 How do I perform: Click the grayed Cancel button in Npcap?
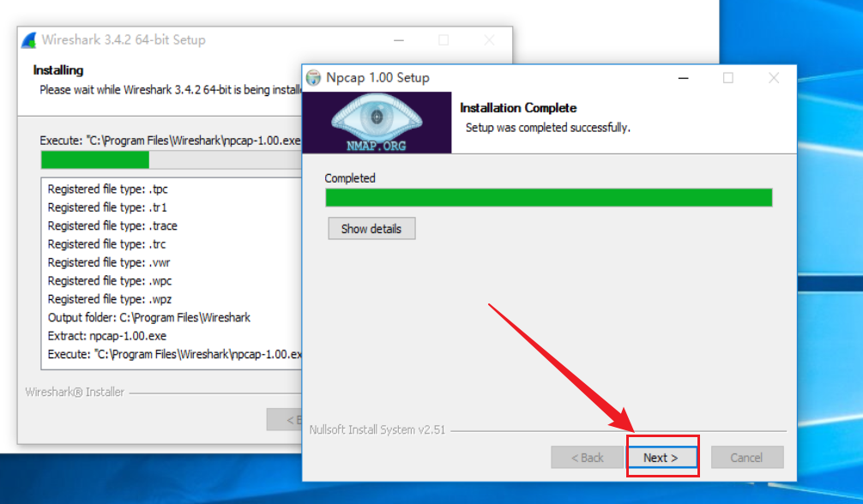click(x=747, y=457)
